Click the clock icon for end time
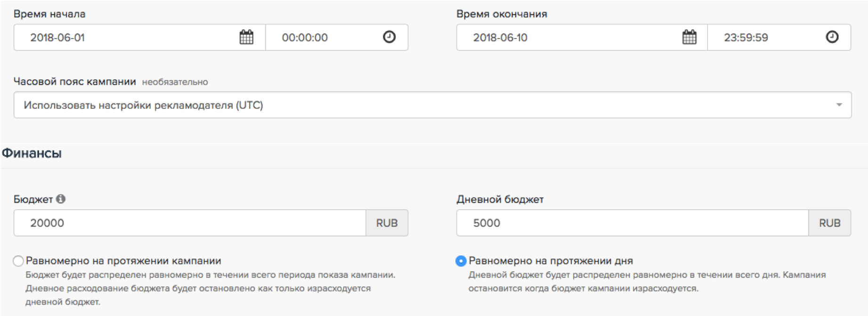The height and width of the screenshot is (316, 868). pyautogui.click(x=832, y=37)
